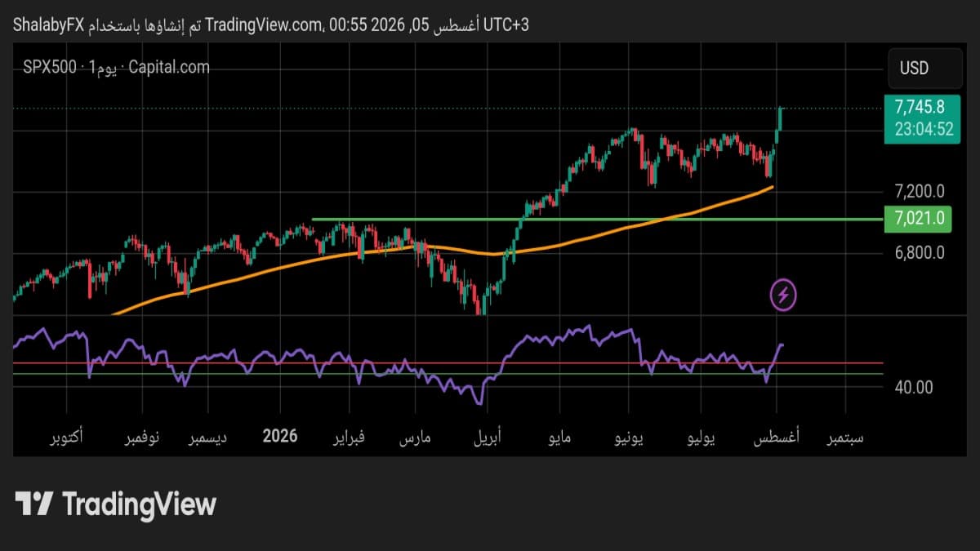The width and height of the screenshot is (980, 551).
Task: Click the فبراير month label
Action: click(x=348, y=438)
